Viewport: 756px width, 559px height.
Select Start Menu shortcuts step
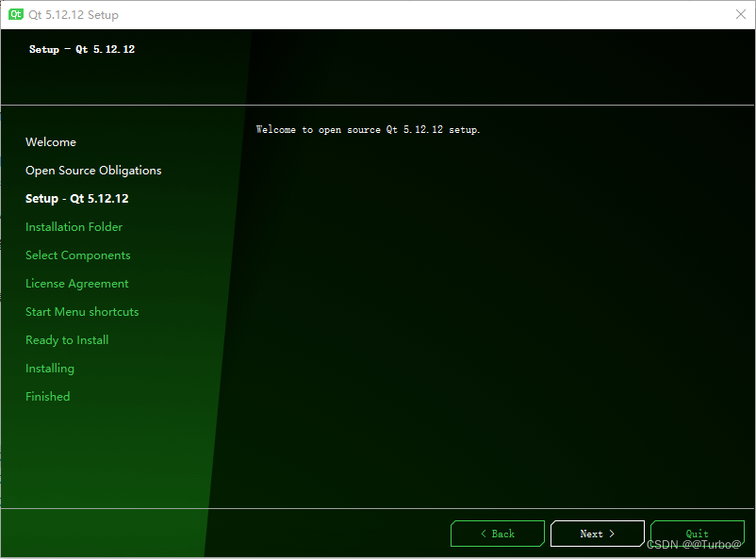click(x=82, y=312)
